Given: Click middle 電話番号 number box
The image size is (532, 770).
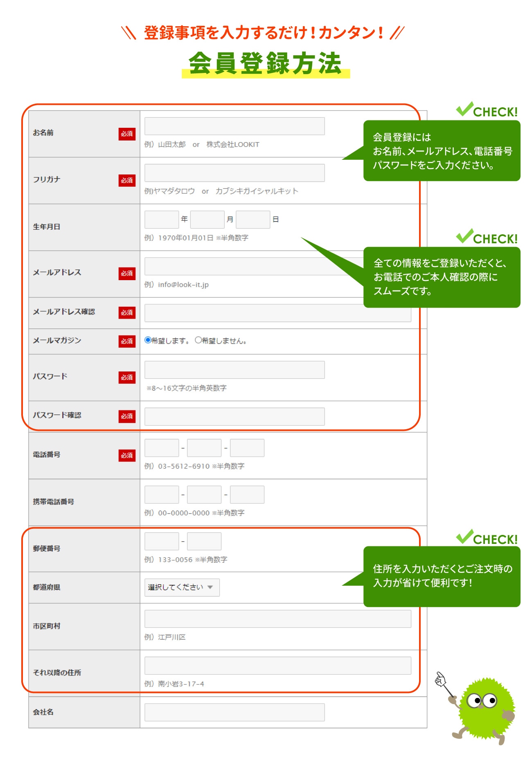Looking at the screenshot, I should click(204, 448).
